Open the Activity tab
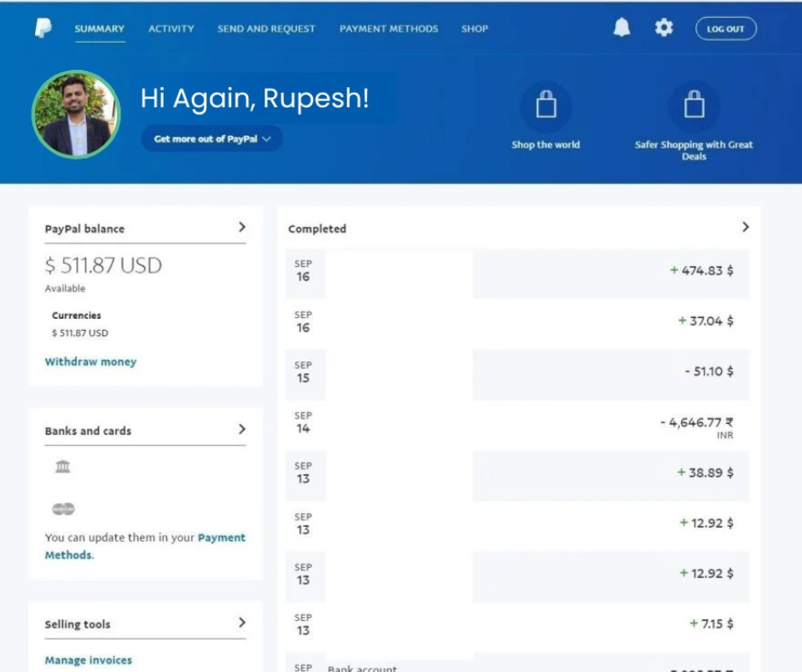 171,29
